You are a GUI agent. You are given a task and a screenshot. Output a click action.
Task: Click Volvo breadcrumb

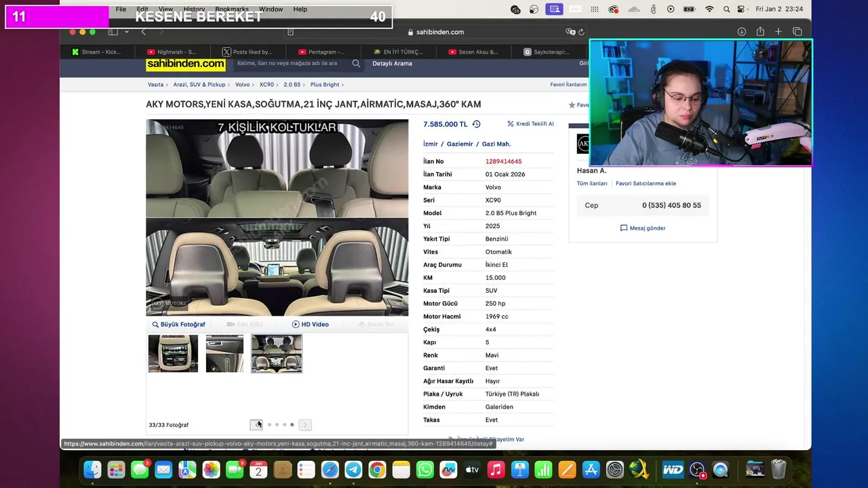coord(242,85)
